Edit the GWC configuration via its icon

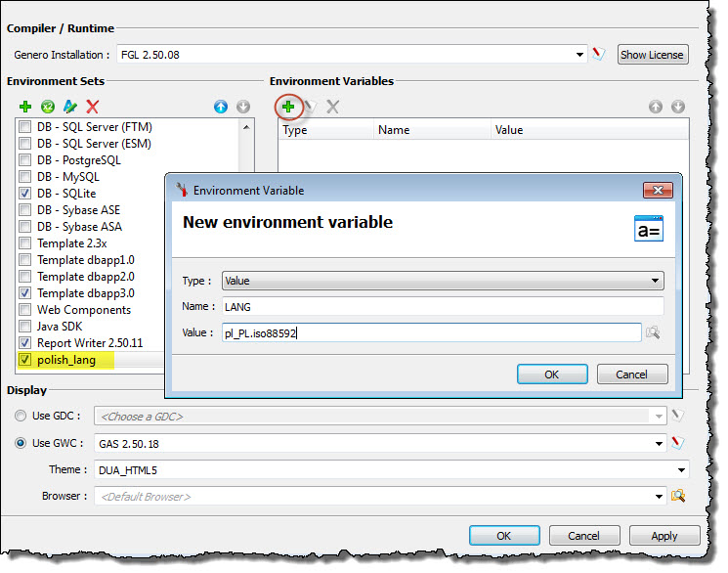677,443
